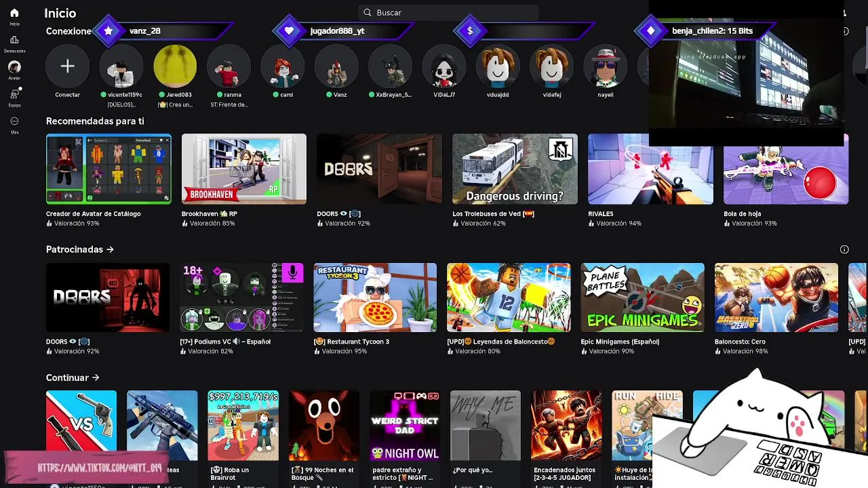Click Creador de Avatar de Catálogo title
This screenshot has width=868, height=488.
point(94,213)
